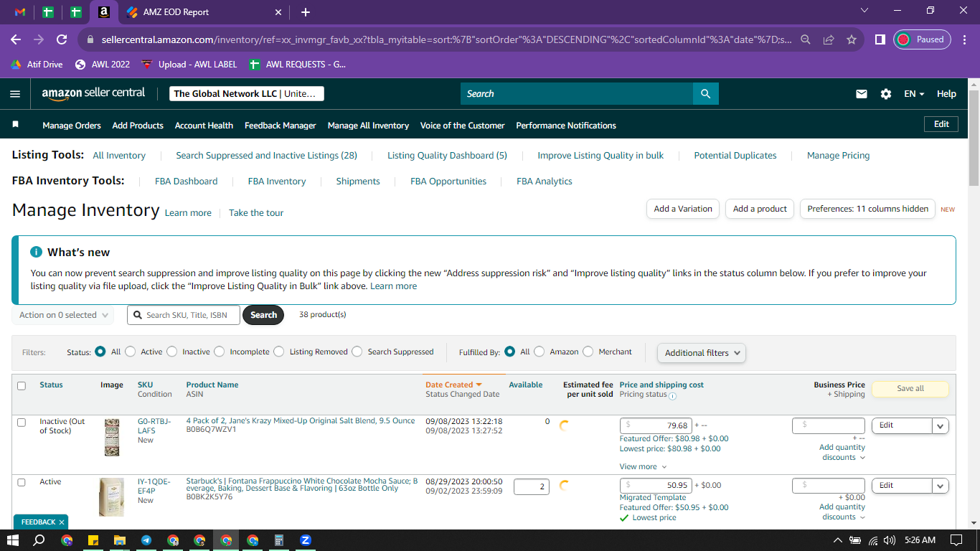
Task: Click the zoom magnifier icon in the address bar
Action: click(806, 40)
